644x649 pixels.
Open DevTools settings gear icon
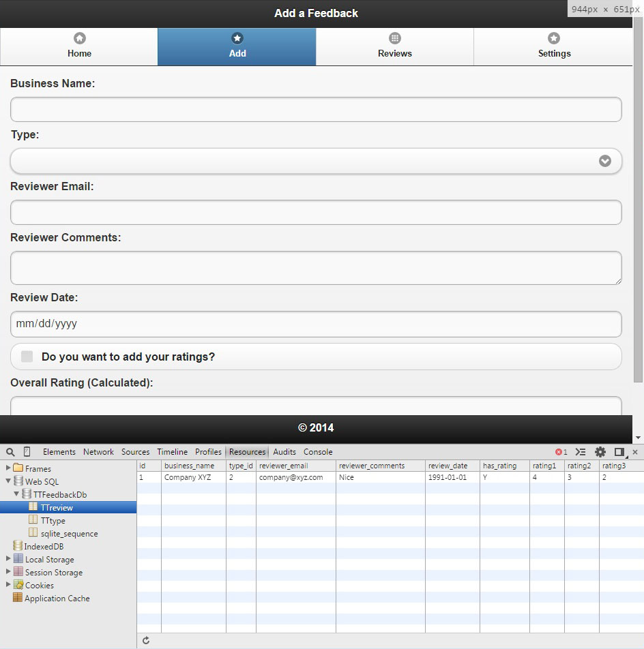coord(600,452)
